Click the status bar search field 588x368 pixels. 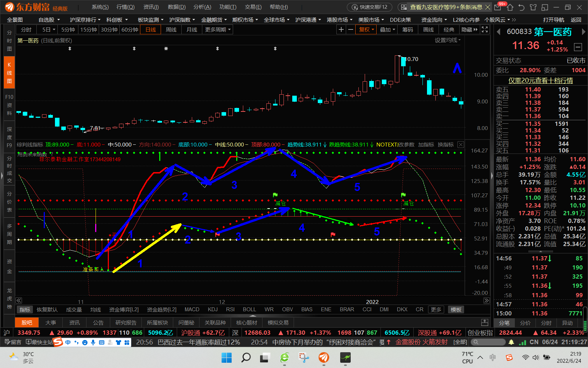[488, 342]
